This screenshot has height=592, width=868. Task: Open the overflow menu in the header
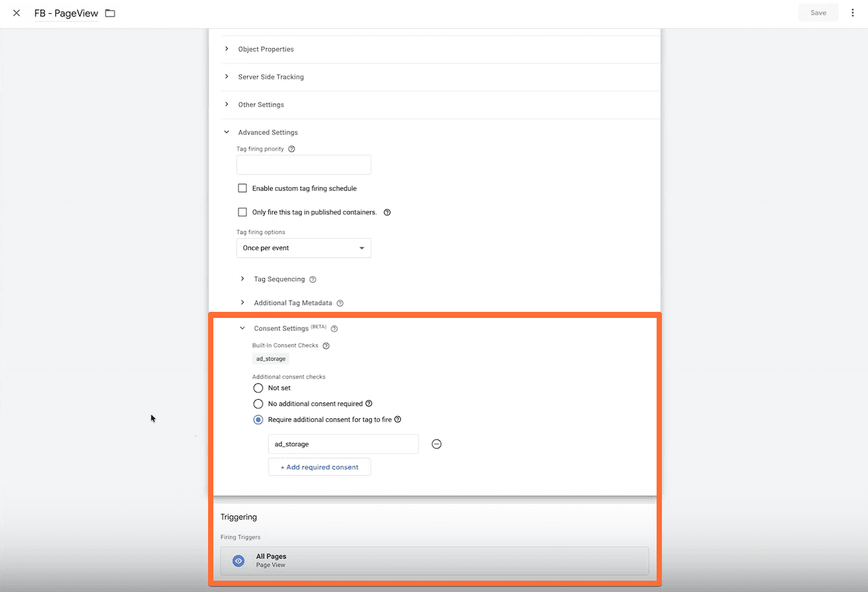[x=853, y=13]
